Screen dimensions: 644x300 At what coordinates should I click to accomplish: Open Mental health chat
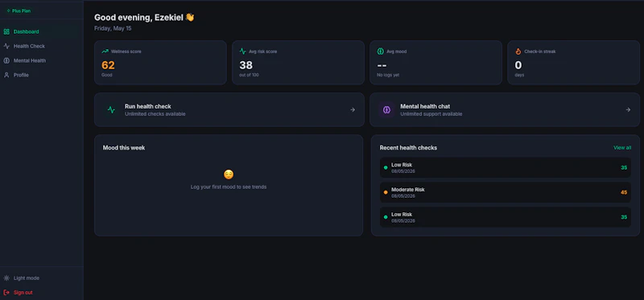(505, 109)
